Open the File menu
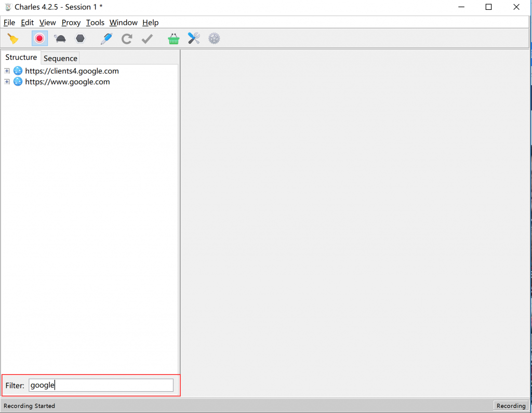The width and height of the screenshot is (532, 413). click(9, 23)
